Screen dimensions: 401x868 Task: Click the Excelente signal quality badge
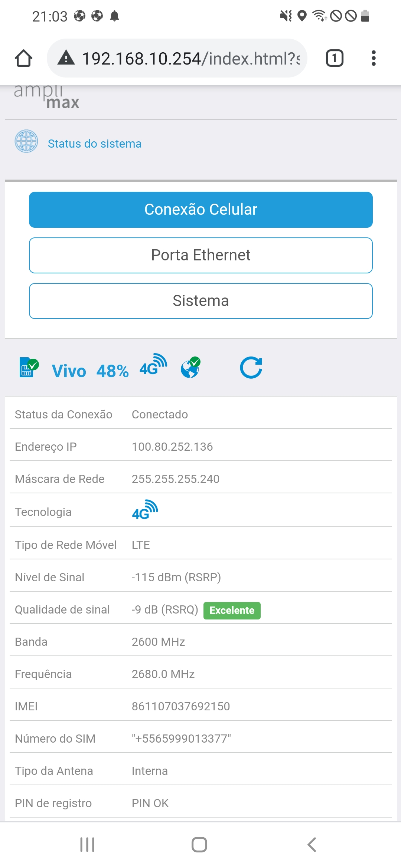coord(232,611)
